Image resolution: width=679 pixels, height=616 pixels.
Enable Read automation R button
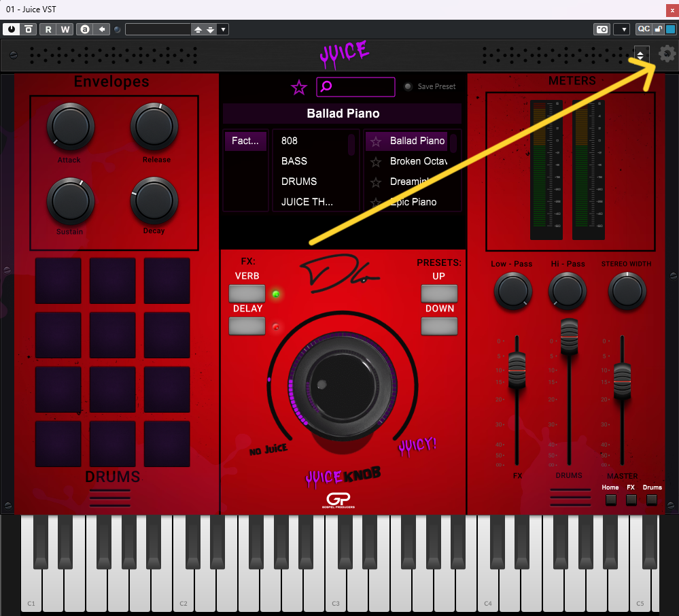(x=48, y=29)
